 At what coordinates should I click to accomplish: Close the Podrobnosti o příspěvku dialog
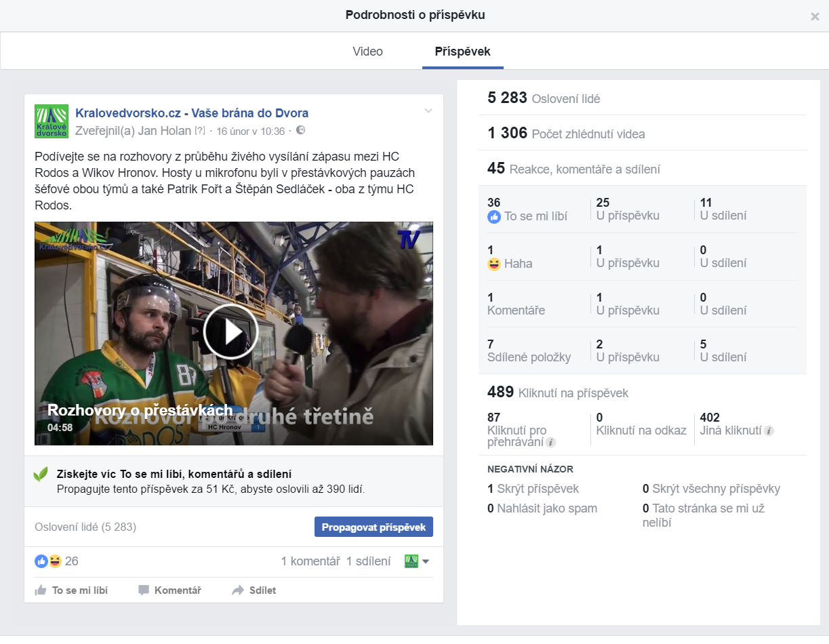click(x=815, y=17)
